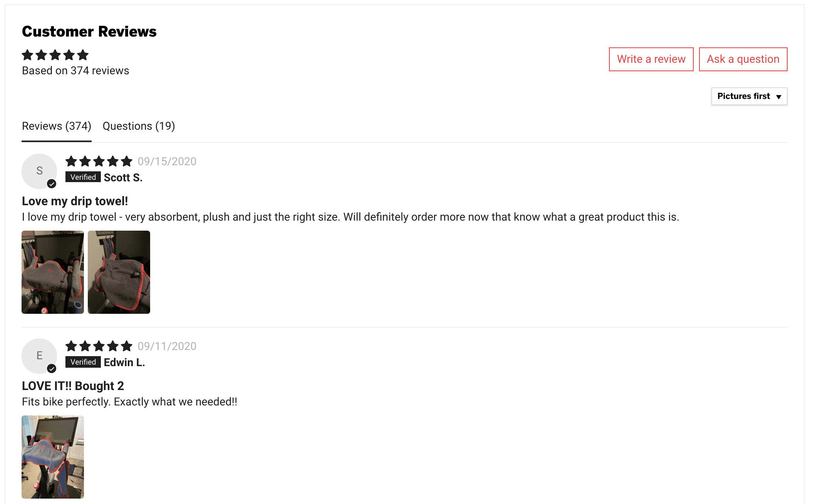Click Edwin L. avatar circle
This screenshot has height=504, width=813.
39,356
